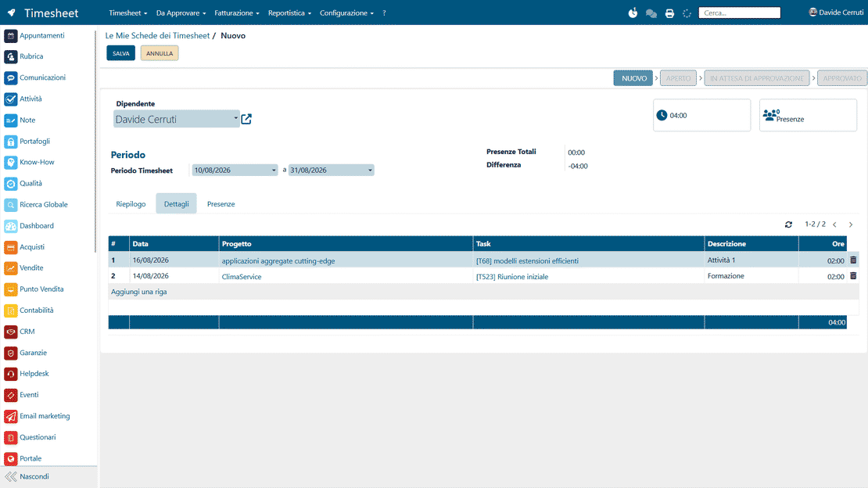Go to next page of rows

(851, 224)
